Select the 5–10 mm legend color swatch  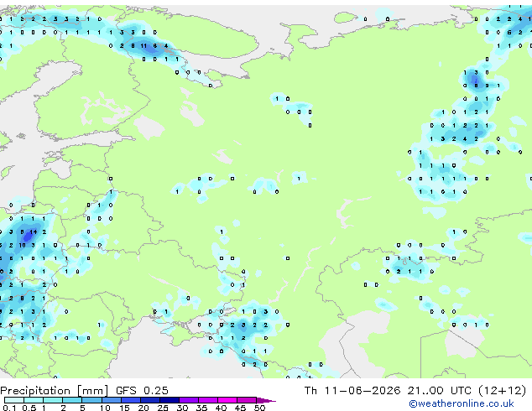[92, 400]
